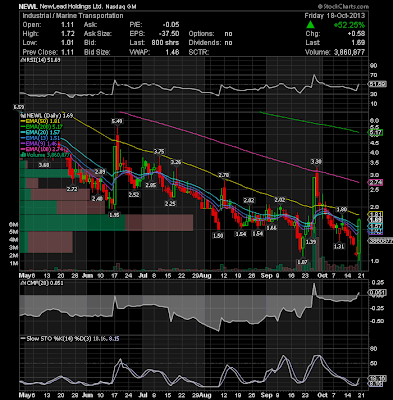Click the 5.40 peak price label

(117, 122)
